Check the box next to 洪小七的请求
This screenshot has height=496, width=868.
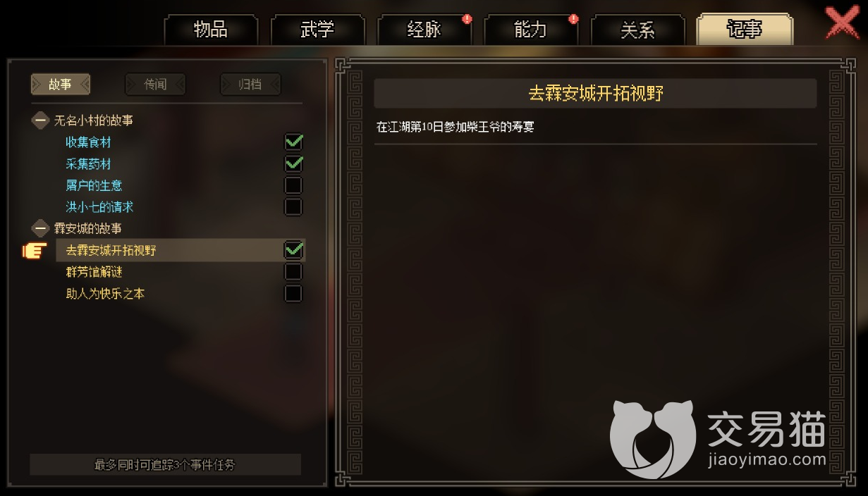coord(293,207)
